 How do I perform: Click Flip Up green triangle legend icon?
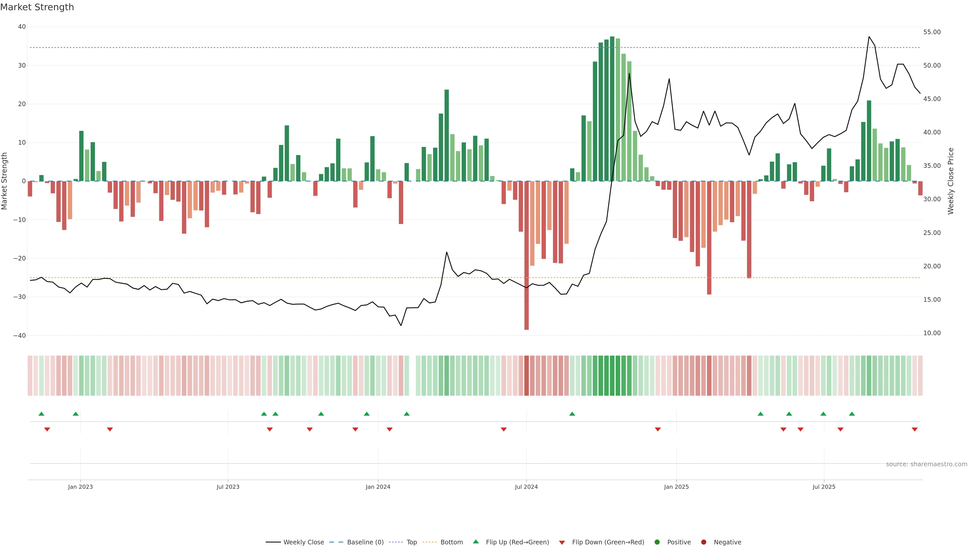[475, 542]
